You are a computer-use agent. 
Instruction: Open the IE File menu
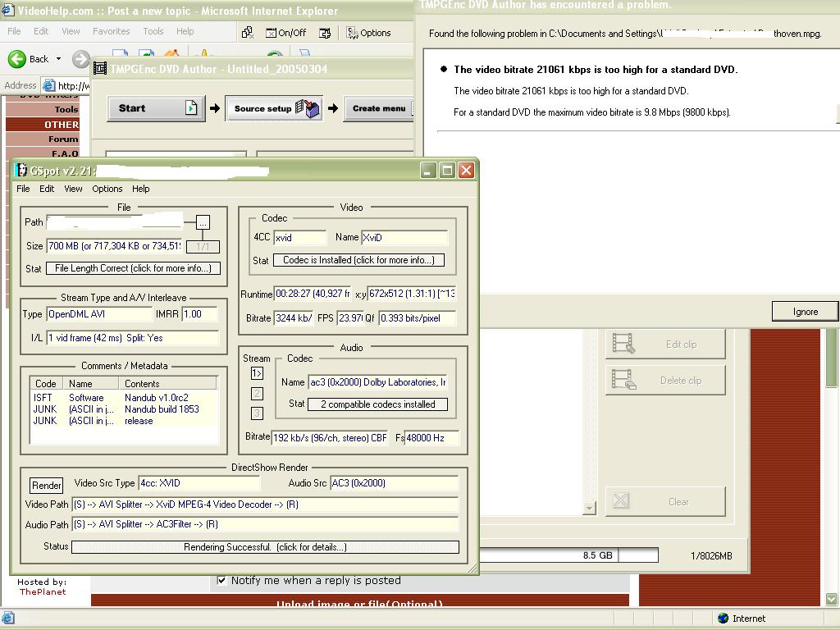(x=14, y=31)
